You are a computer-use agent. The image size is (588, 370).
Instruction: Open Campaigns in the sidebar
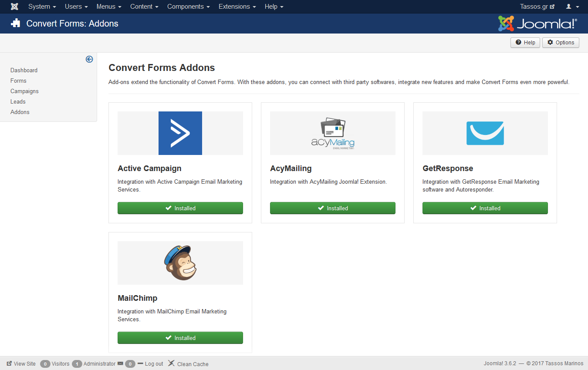24,91
